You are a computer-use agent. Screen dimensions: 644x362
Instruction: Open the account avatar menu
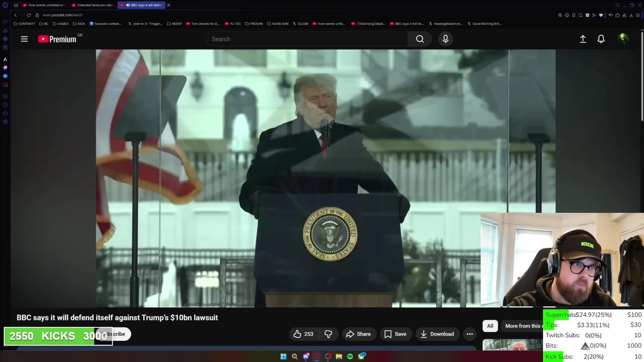(623, 39)
